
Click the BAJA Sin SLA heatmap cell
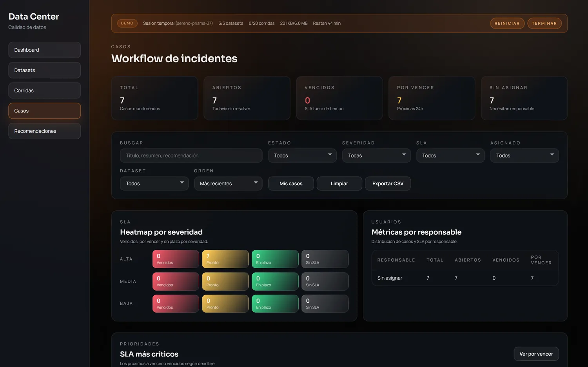325,304
